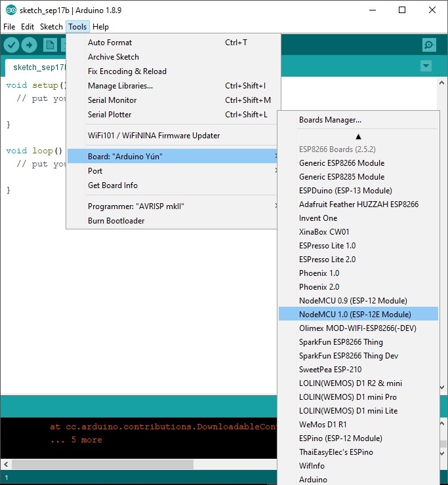Open Serial Plotter
This screenshot has width=448, height=485.
[x=172, y=115]
